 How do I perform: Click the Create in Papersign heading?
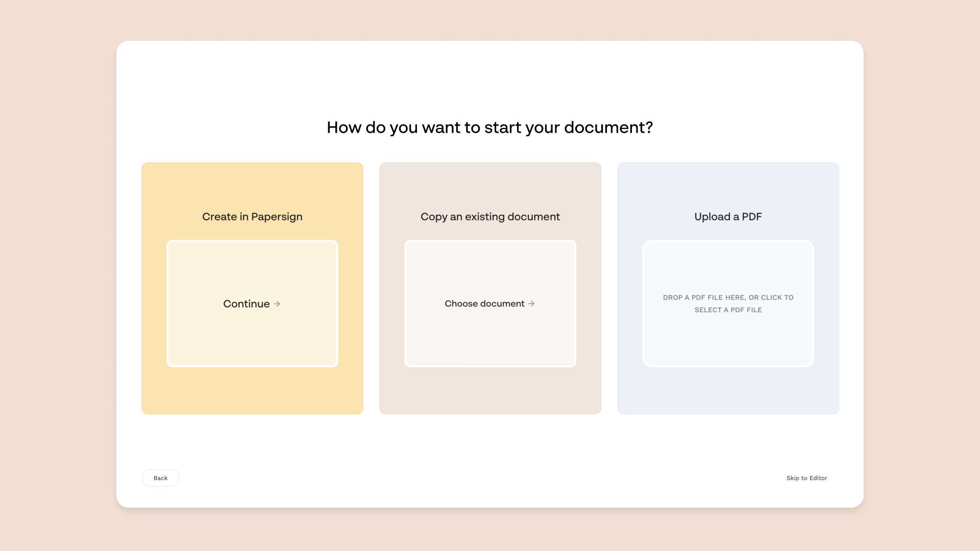pyautogui.click(x=252, y=216)
